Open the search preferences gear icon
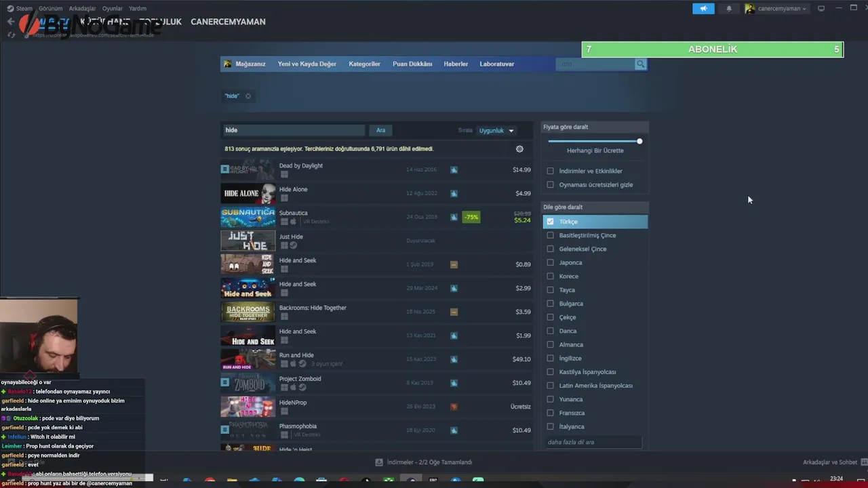Screen dimensions: 868x488 (x=519, y=149)
